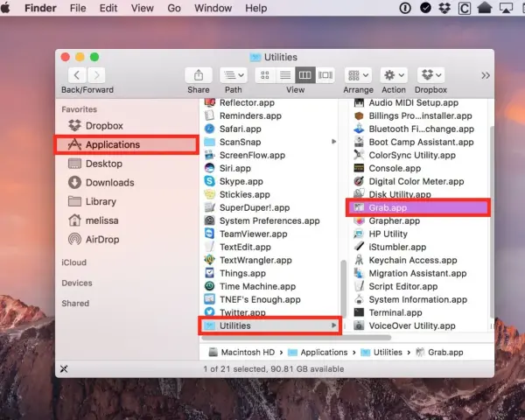Click Utilities in the path bar
The image size is (525, 420).
(x=381, y=353)
